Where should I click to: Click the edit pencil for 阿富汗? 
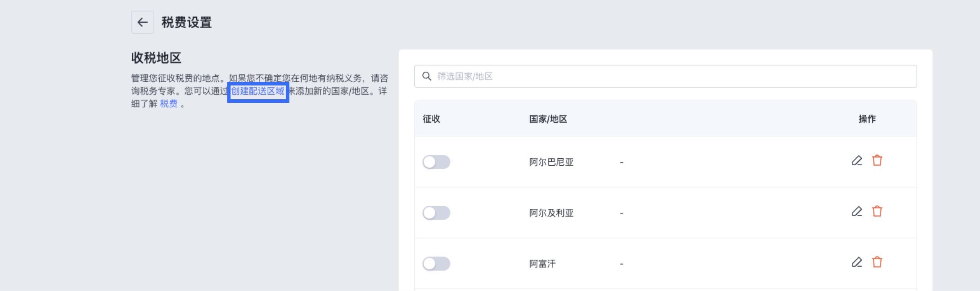[857, 262]
